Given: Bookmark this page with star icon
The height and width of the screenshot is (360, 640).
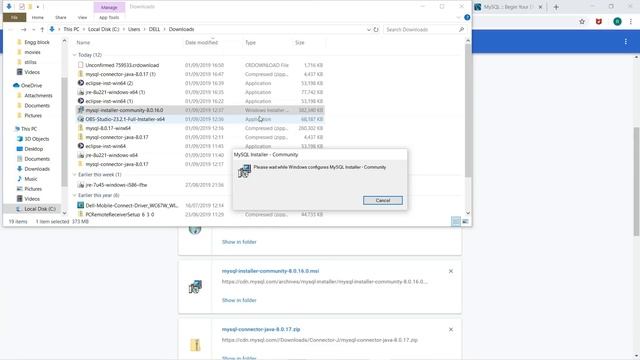Looking at the screenshot, I should (582, 22).
